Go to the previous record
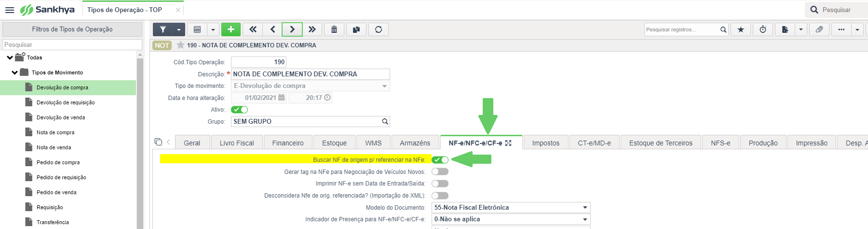 click(x=272, y=29)
